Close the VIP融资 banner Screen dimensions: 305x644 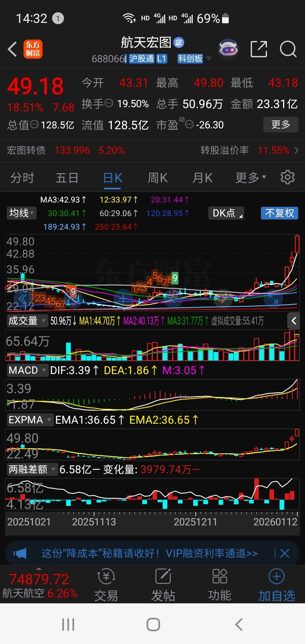pyautogui.click(x=285, y=553)
